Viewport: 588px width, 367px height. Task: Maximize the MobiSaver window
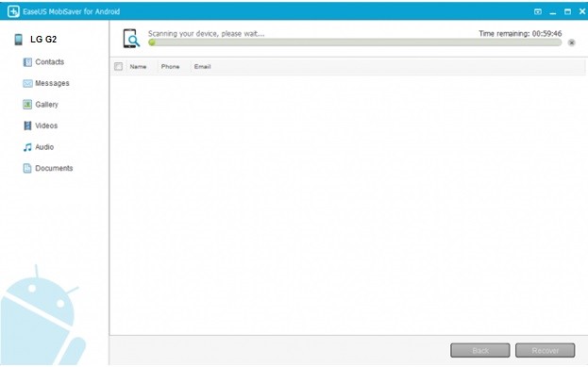tap(568, 11)
